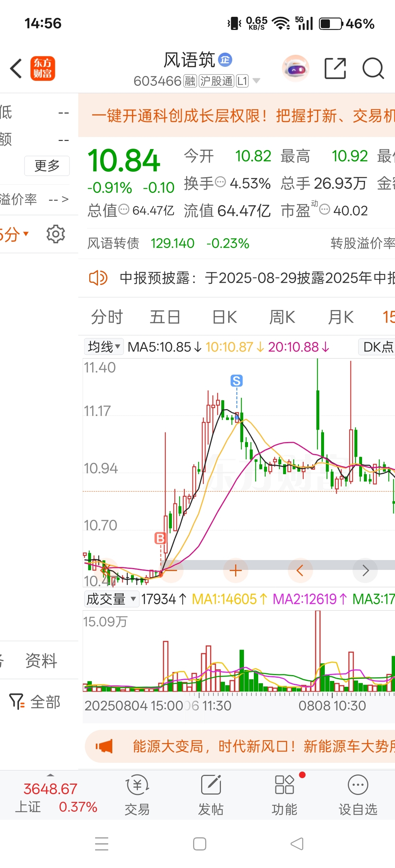Tap the -0.91% change percentage
Image resolution: width=395 pixels, height=868 pixels.
pos(109,188)
